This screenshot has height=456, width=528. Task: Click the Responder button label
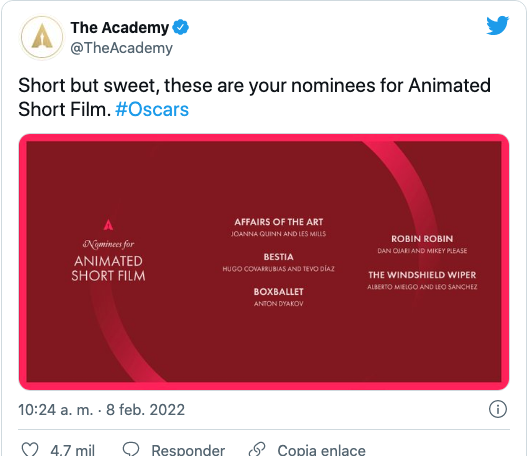(188, 450)
